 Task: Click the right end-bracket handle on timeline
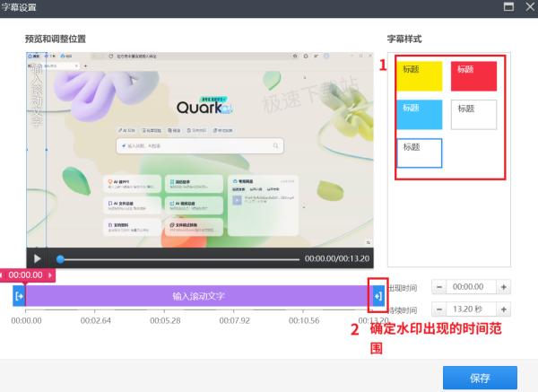click(377, 295)
